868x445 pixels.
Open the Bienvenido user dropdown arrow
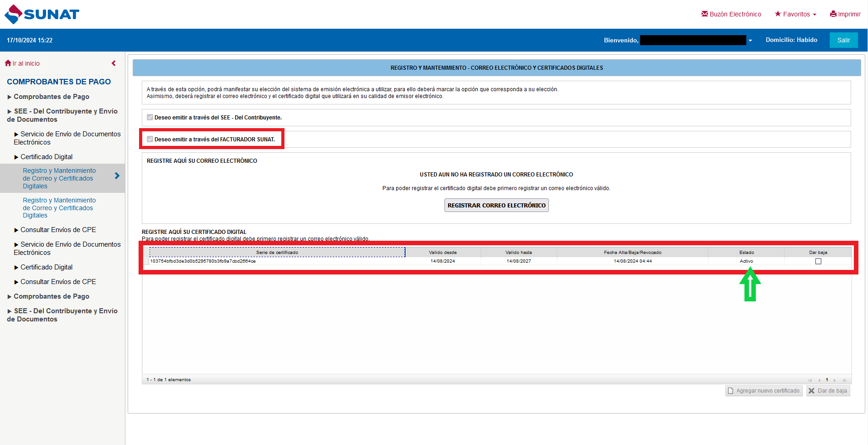tap(750, 41)
